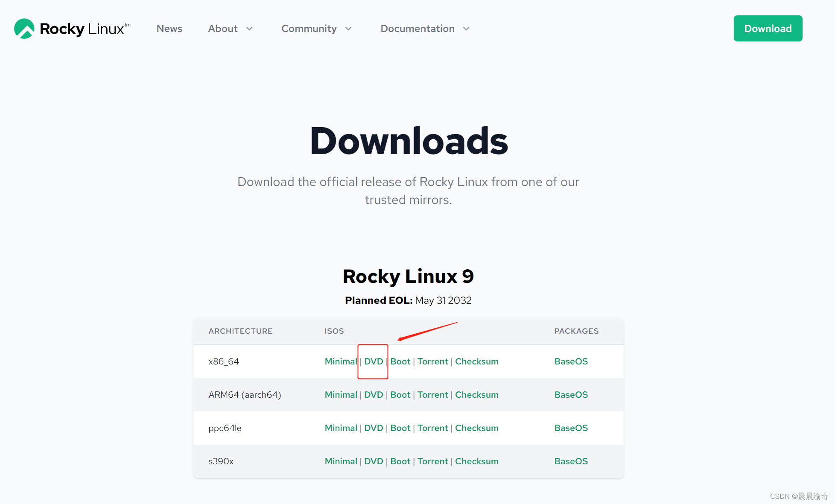Image resolution: width=835 pixels, height=504 pixels.
Task: Download the x86_64 Boot ISO
Action: (400, 361)
